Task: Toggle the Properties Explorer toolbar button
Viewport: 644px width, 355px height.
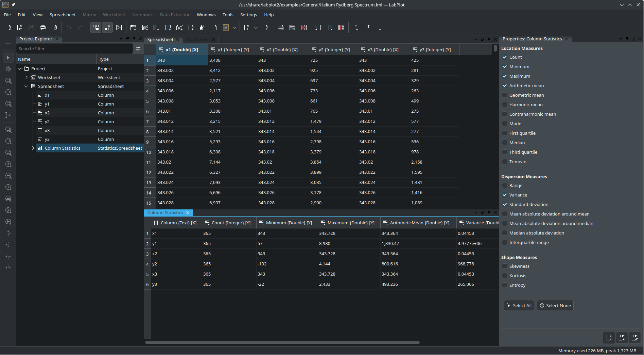Action: (107, 27)
